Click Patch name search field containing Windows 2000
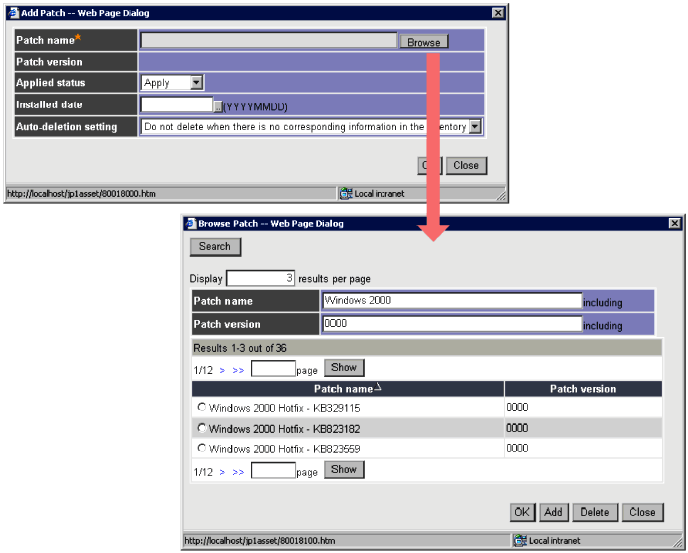 pos(452,301)
